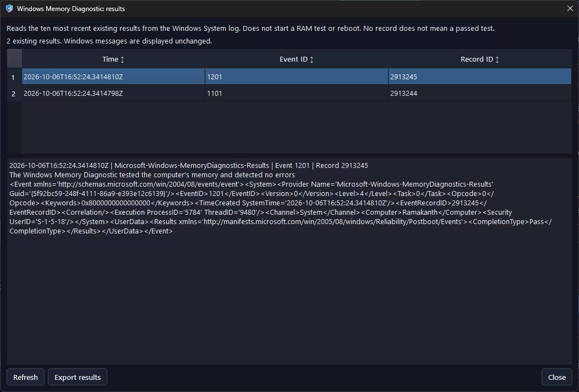
Task: Click the shield icon in title bar
Action: (x=9, y=8)
